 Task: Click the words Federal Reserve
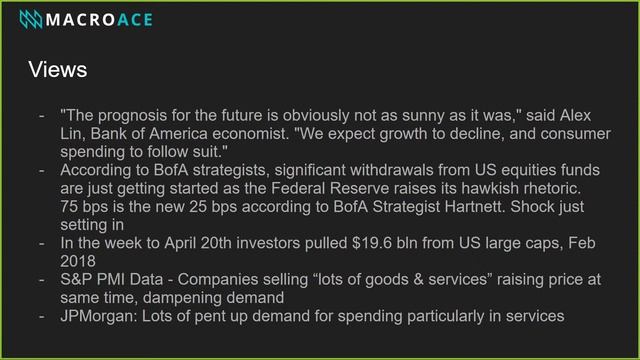330,189
